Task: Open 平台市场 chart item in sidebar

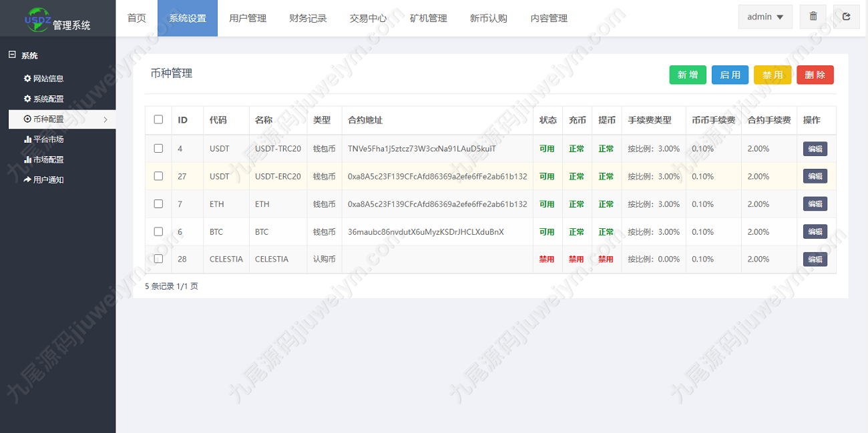Action: [x=43, y=139]
